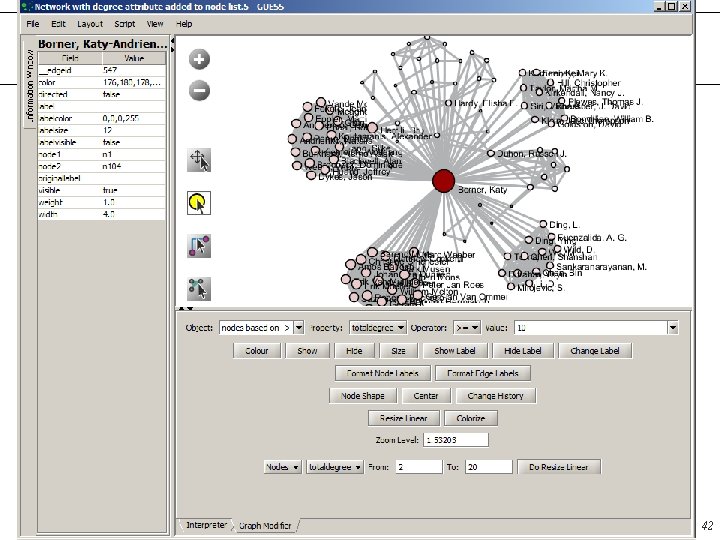Screen dimensions: 720x540
Task: Open the Help menu
Action: click(184, 24)
